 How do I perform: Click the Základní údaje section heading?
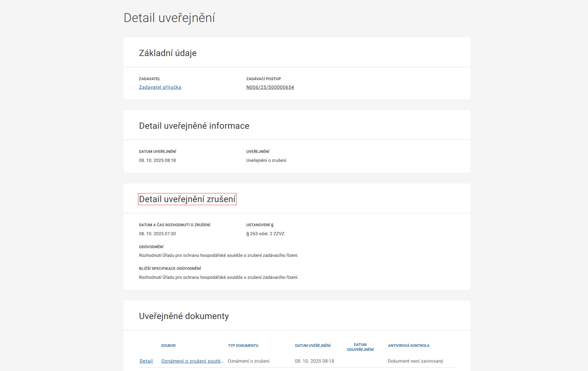point(168,53)
